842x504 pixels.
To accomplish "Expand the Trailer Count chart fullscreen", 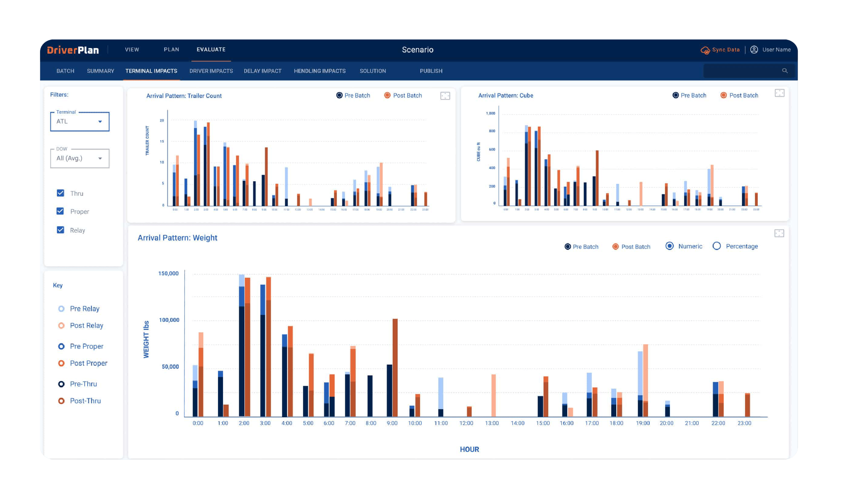I will click(445, 96).
